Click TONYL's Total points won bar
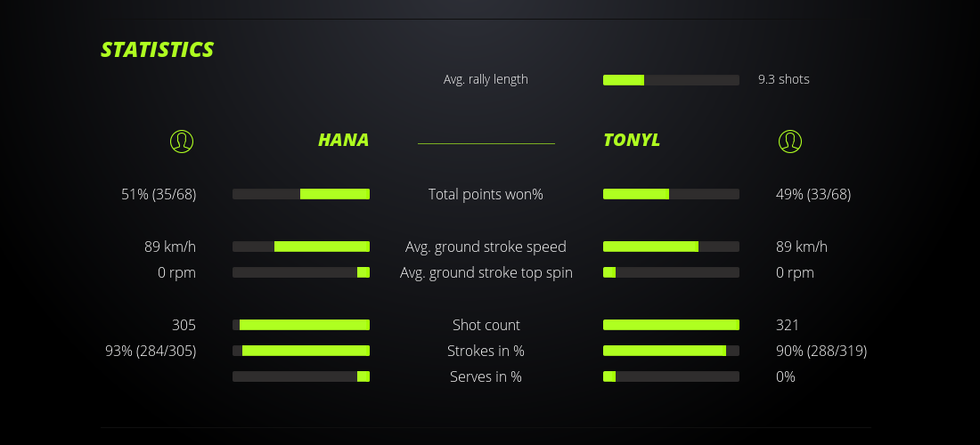Viewport: 980px width, 445px height. (671, 194)
